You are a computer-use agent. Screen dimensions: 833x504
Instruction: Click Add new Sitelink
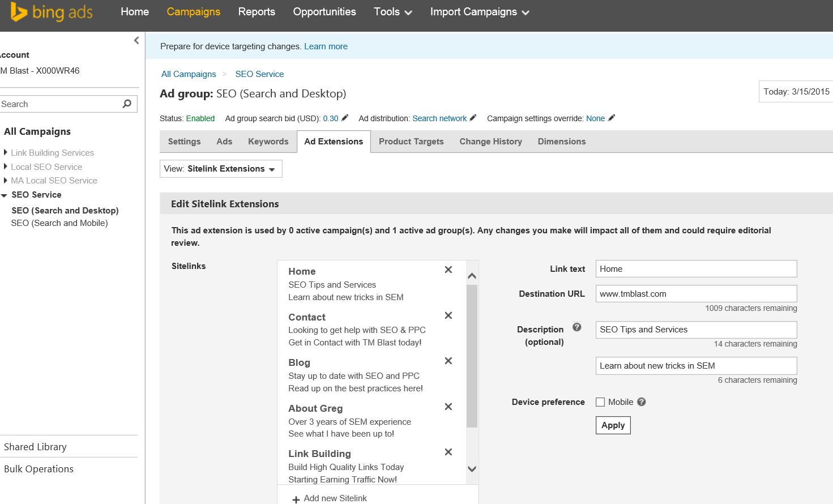click(335, 498)
